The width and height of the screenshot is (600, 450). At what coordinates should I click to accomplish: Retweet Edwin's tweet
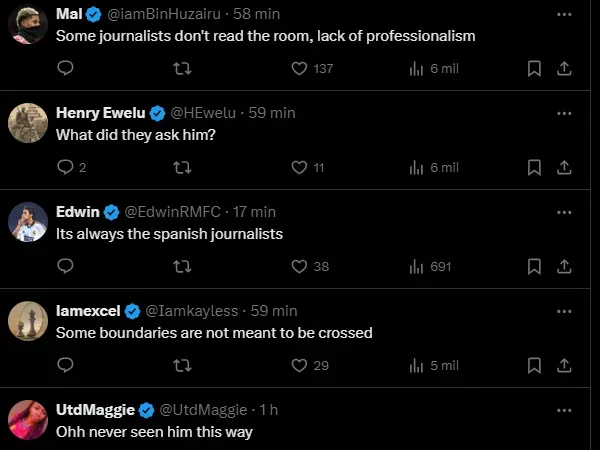click(x=182, y=266)
